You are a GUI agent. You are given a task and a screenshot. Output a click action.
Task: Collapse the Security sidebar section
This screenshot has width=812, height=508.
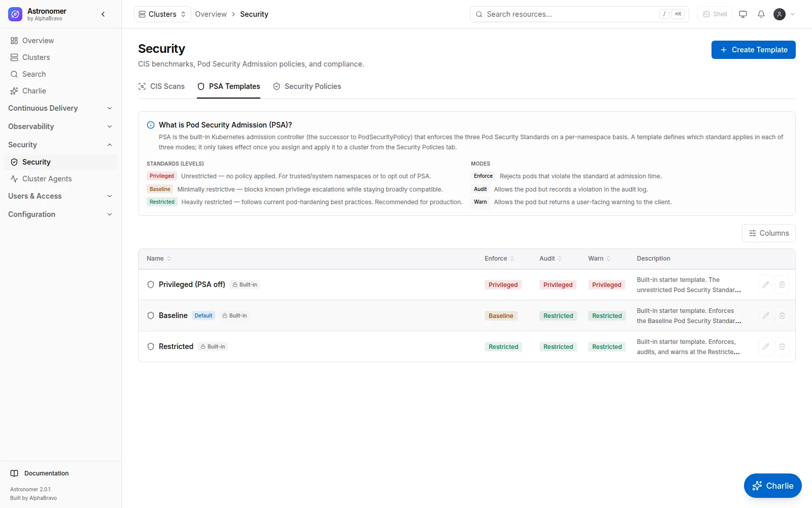[60, 145]
